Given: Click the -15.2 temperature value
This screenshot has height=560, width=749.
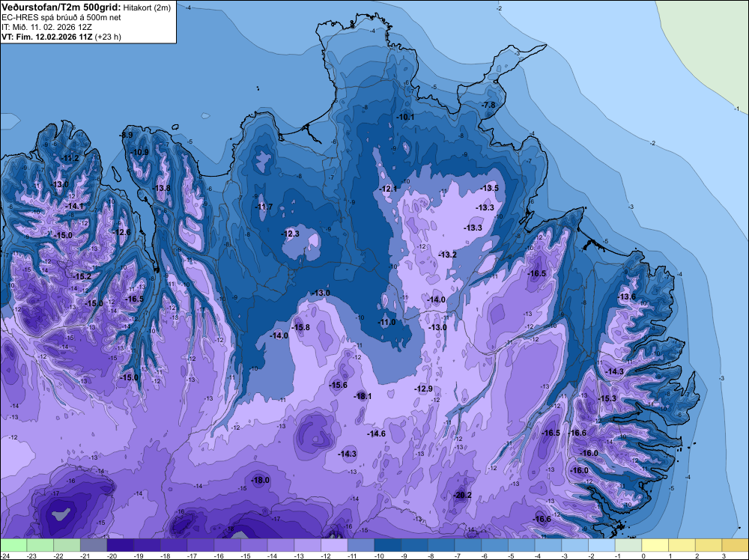Looking at the screenshot, I should point(82,276).
